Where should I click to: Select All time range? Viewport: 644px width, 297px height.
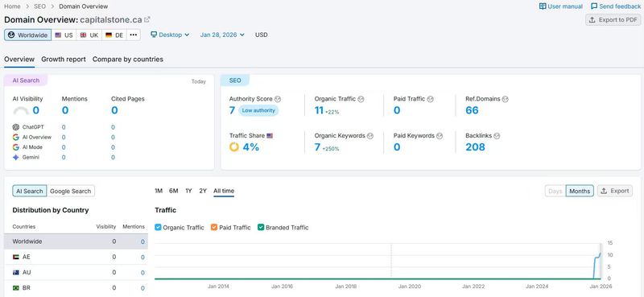224,191
